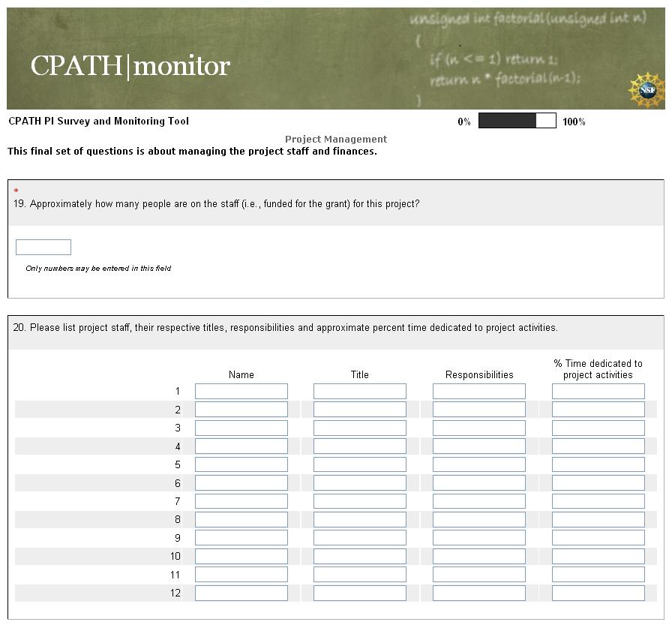Click the Responsibilities field in row 12
The height and width of the screenshot is (631, 672).
point(479,593)
